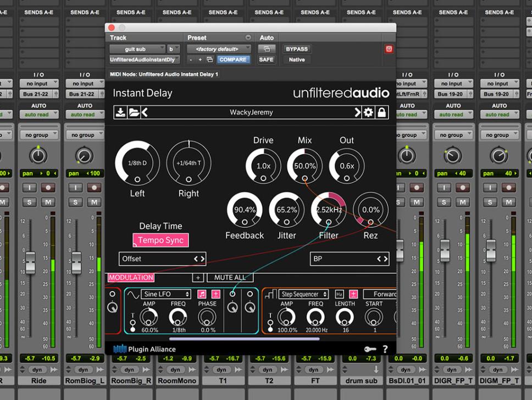Click the MODULATION tab label
Viewport: 532px width, 400px height.
(131, 278)
